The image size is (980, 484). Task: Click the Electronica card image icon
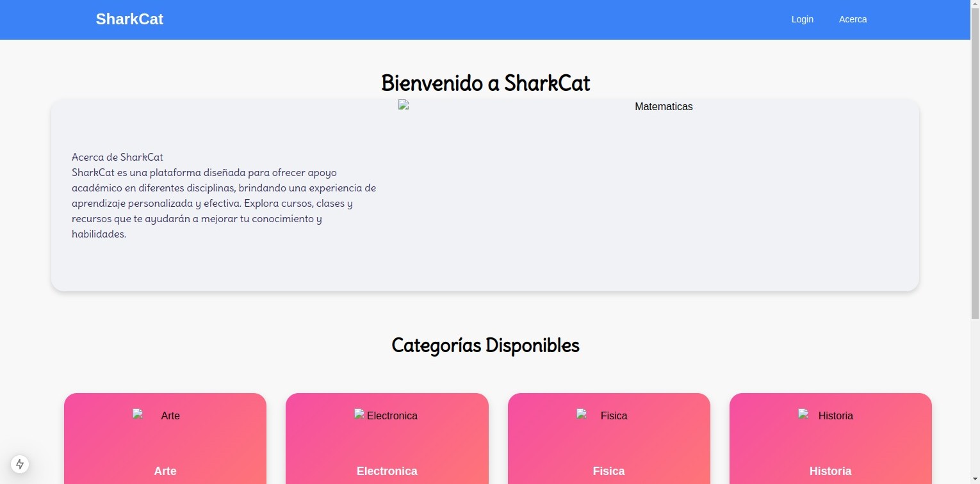pos(360,415)
